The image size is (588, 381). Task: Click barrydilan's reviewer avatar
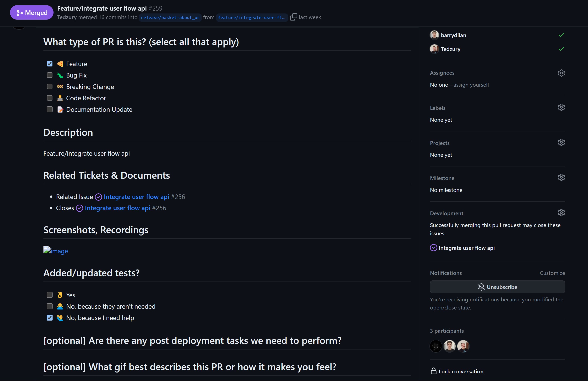click(434, 35)
